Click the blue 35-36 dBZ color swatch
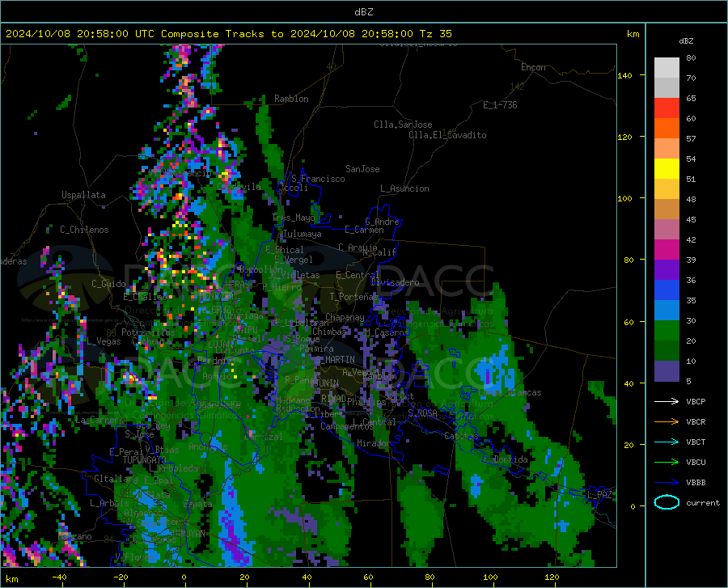The width and height of the screenshot is (728, 588). pos(667,290)
